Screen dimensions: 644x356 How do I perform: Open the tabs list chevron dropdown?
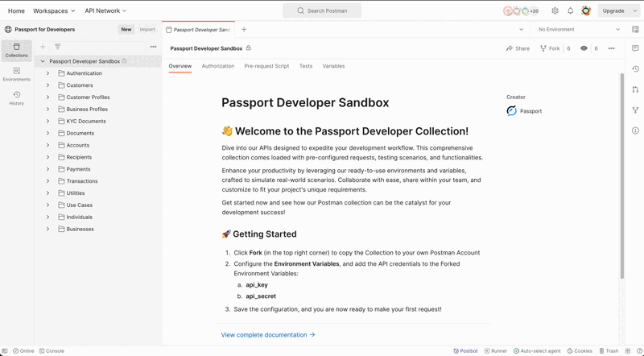tap(521, 29)
